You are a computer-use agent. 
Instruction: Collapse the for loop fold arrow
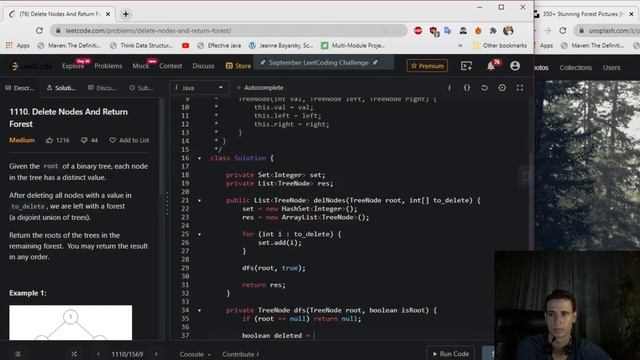tap(199, 234)
